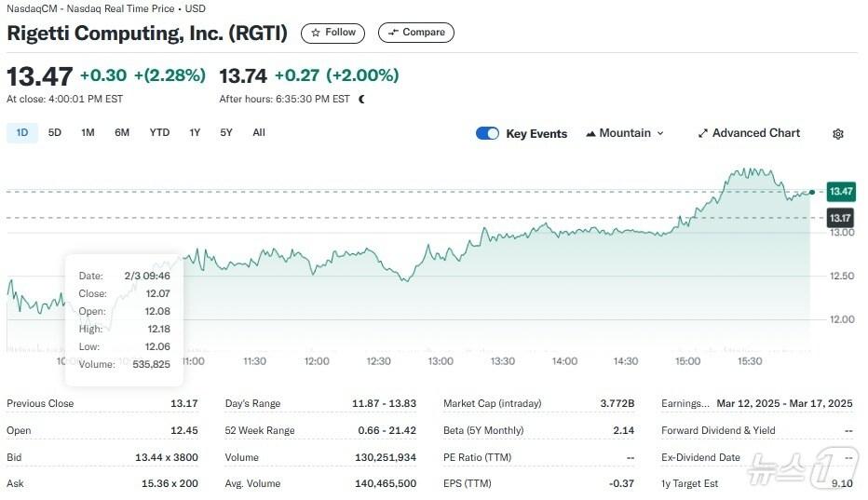Show the YTD chart range
This screenshot has width=868, height=500.
[x=159, y=132]
